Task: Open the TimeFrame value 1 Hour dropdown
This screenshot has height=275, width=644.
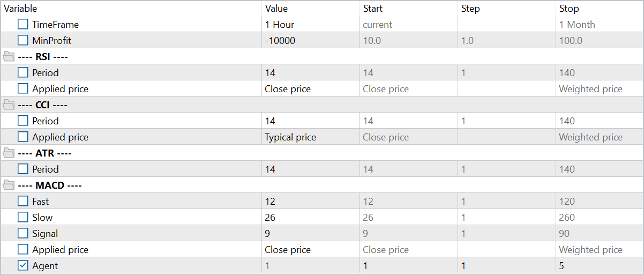Action: pos(311,24)
